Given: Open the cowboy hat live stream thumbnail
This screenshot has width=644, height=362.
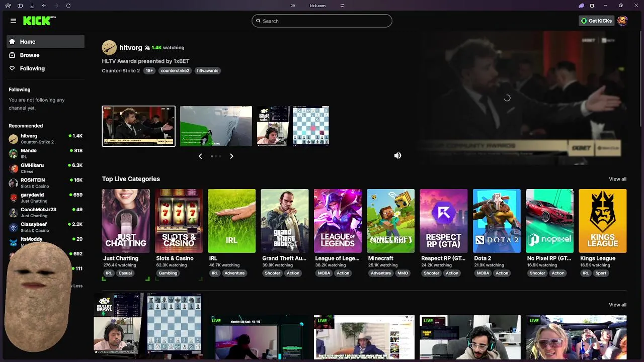Looking at the screenshot, I should tap(364, 337).
